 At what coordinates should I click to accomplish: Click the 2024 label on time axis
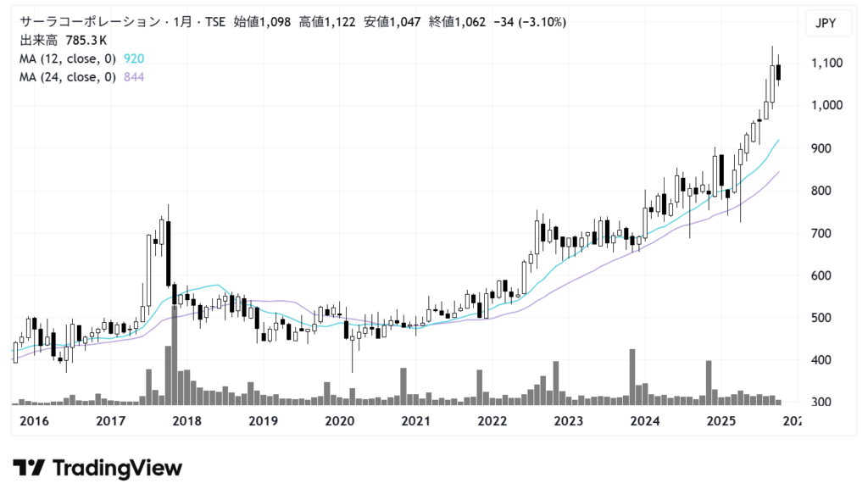[x=645, y=421]
